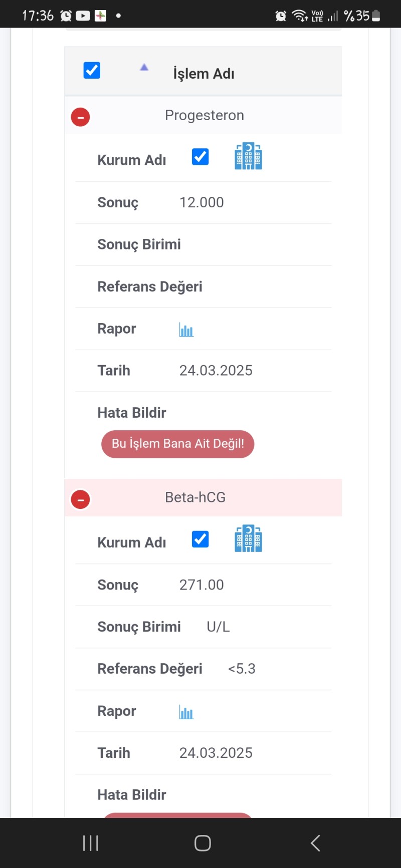The height and width of the screenshot is (868, 401).
Task: Open the Beta-hCG institution building icon
Action: coord(248,539)
